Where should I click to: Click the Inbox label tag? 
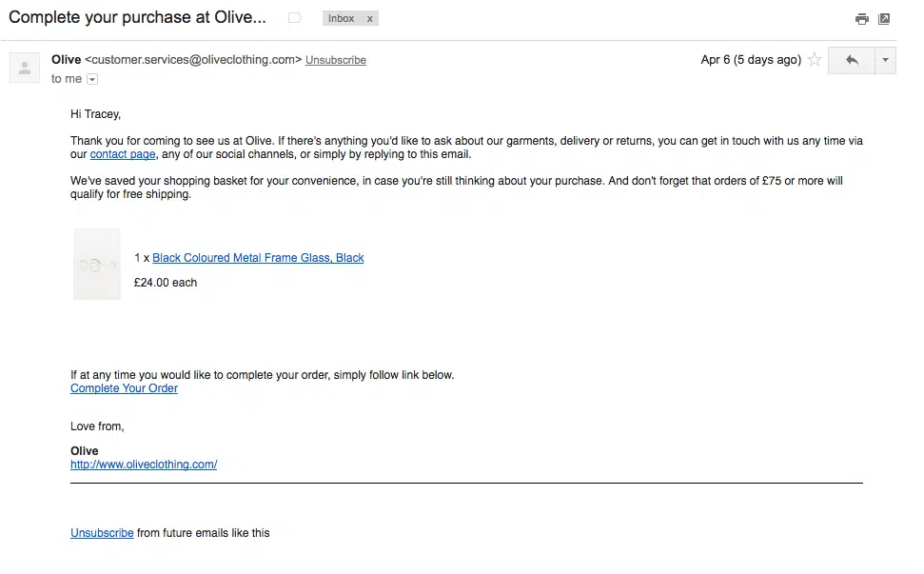click(342, 18)
